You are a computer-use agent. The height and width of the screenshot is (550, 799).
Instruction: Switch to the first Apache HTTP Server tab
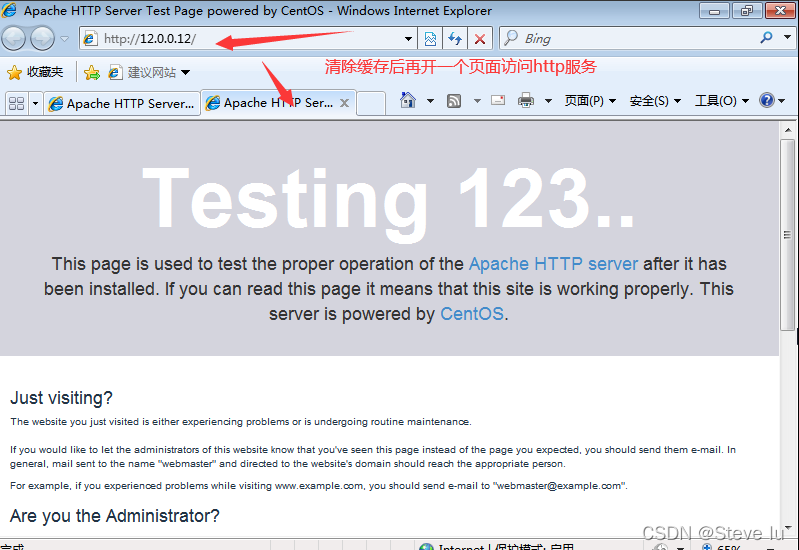(x=121, y=103)
